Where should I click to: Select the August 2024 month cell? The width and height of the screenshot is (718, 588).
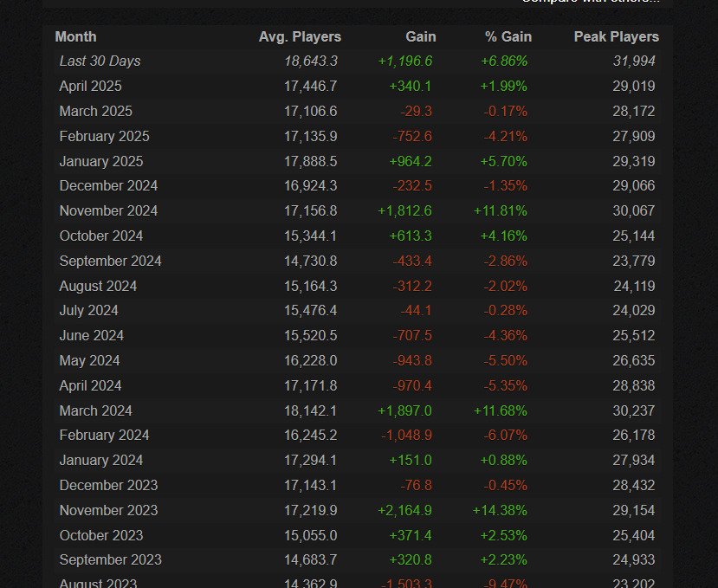(98, 286)
